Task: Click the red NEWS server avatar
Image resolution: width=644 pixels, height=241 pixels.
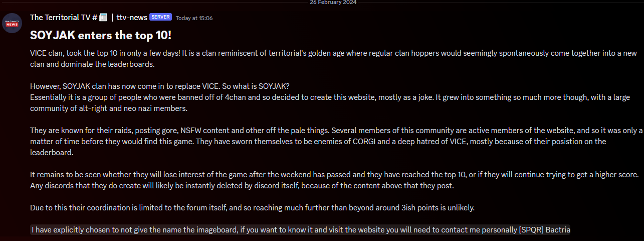Action: pos(12,23)
